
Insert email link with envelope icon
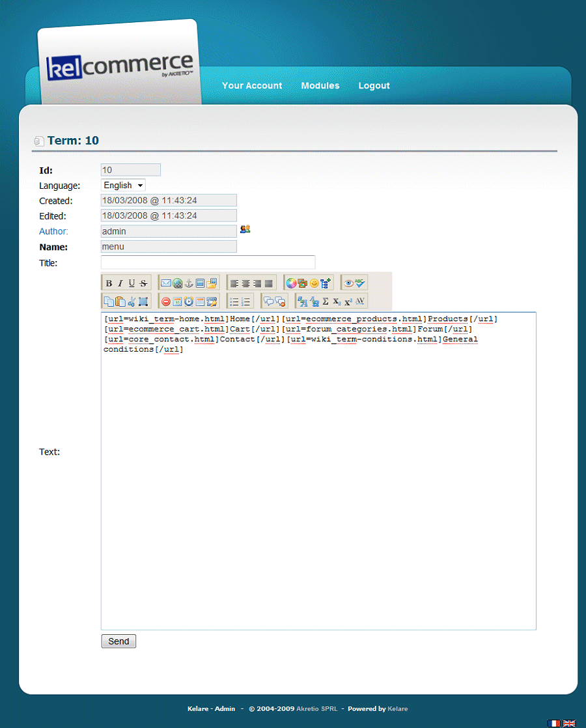click(165, 283)
